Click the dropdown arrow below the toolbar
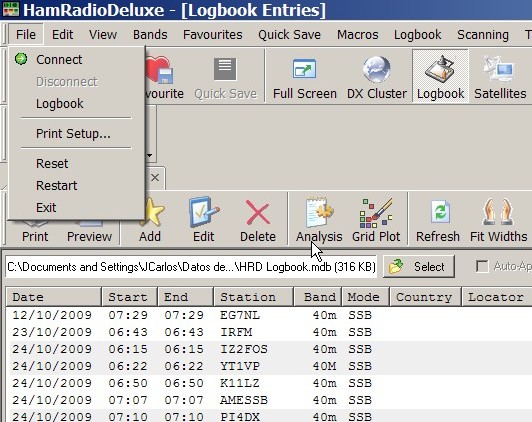 click(x=149, y=155)
